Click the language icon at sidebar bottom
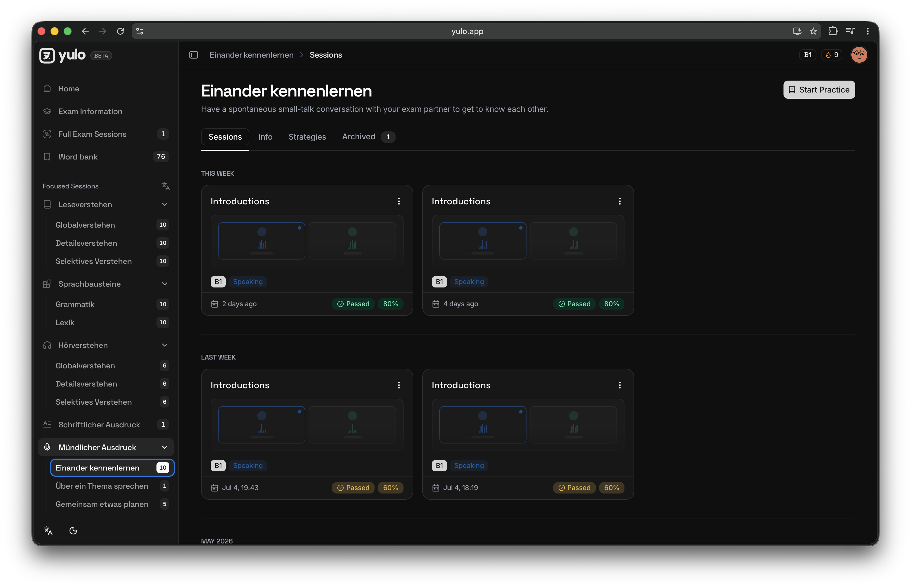The height and width of the screenshot is (588, 911). (48, 530)
